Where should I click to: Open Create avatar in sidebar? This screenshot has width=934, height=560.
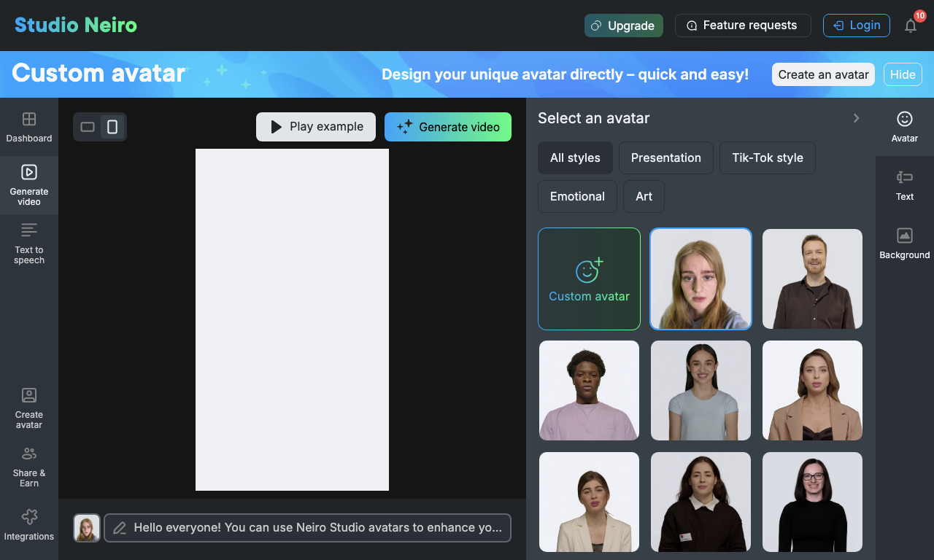point(29,408)
